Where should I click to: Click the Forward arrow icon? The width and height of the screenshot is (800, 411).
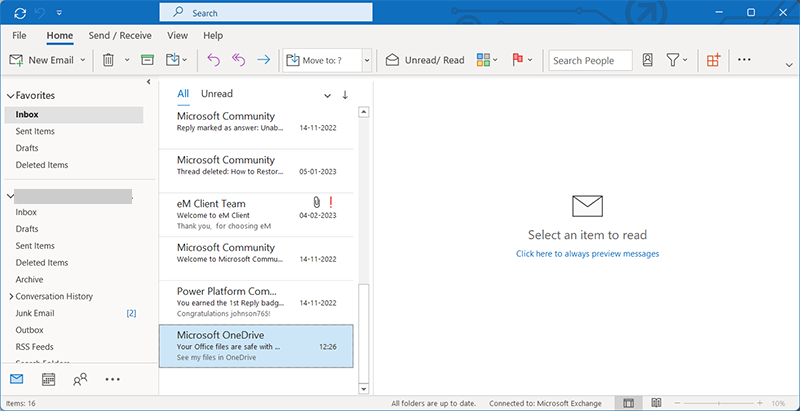(x=263, y=60)
